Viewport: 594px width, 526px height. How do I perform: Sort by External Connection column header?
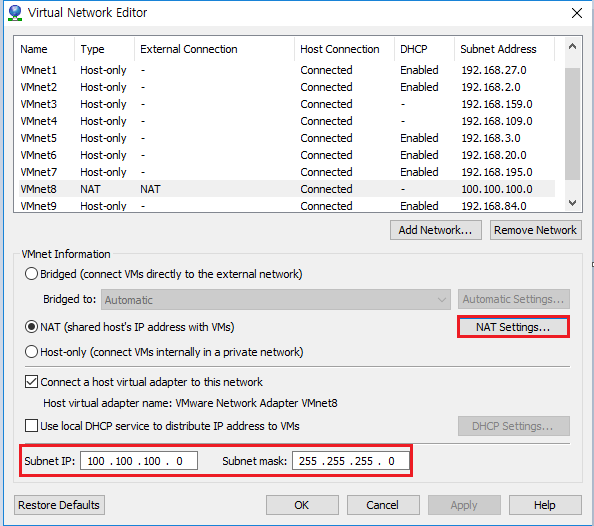click(214, 49)
